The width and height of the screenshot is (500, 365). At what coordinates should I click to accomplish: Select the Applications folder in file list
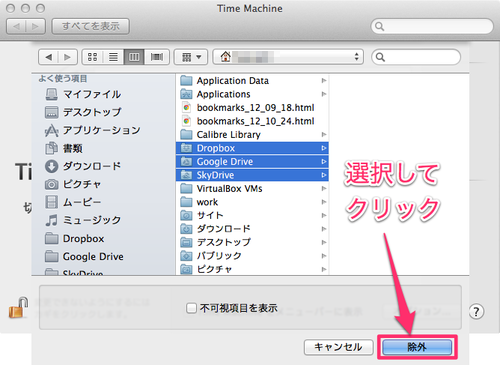coord(252,94)
